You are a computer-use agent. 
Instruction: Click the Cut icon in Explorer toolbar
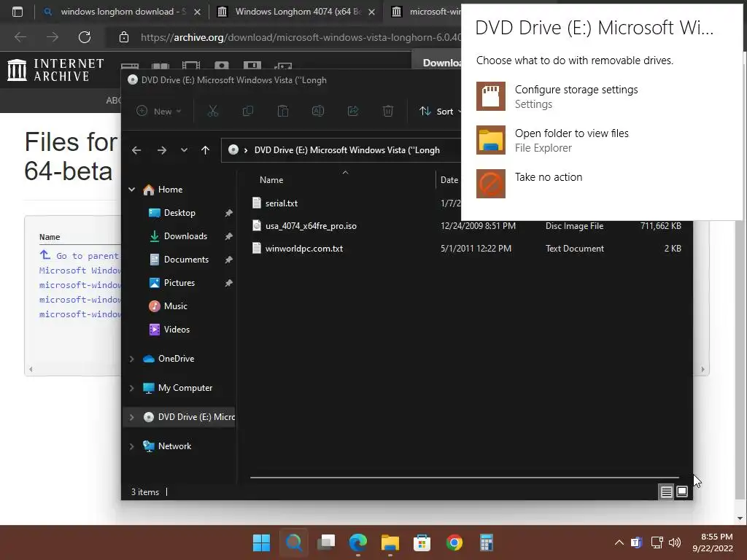(213, 111)
